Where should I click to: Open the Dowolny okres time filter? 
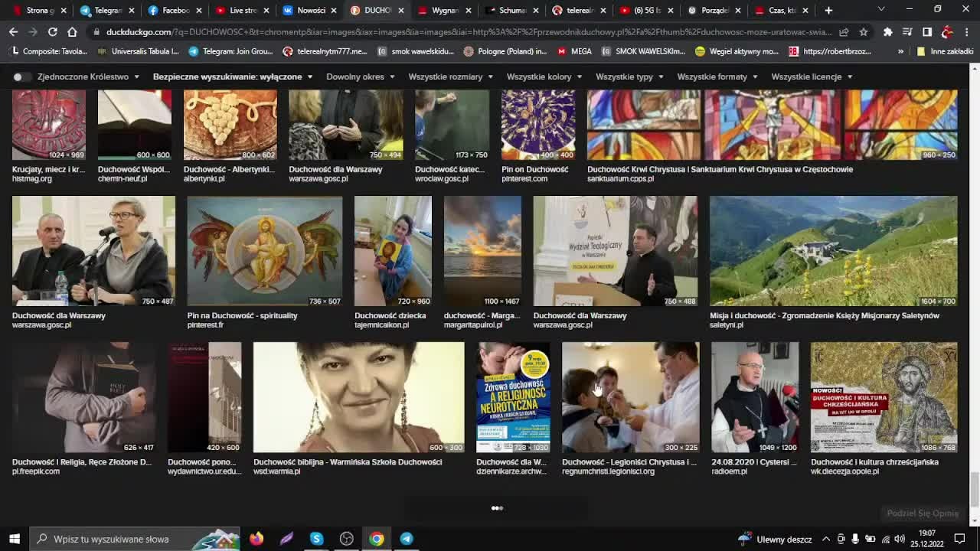(x=361, y=77)
